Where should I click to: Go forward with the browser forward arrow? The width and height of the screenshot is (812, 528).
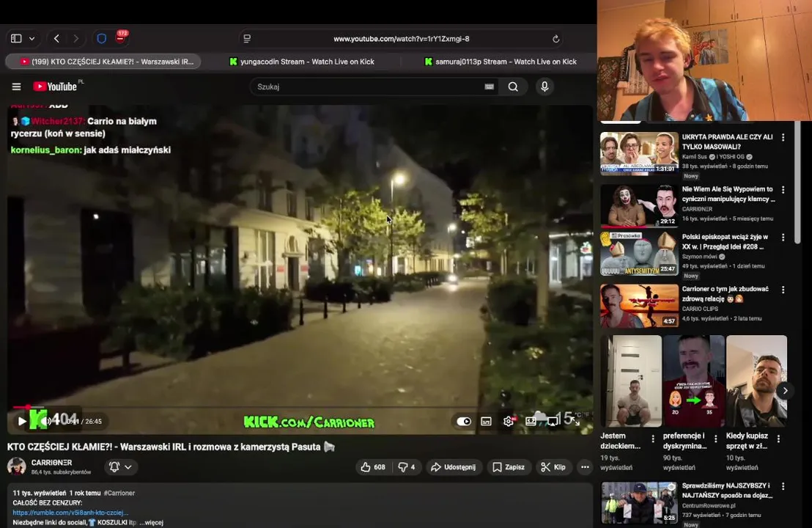click(76, 38)
